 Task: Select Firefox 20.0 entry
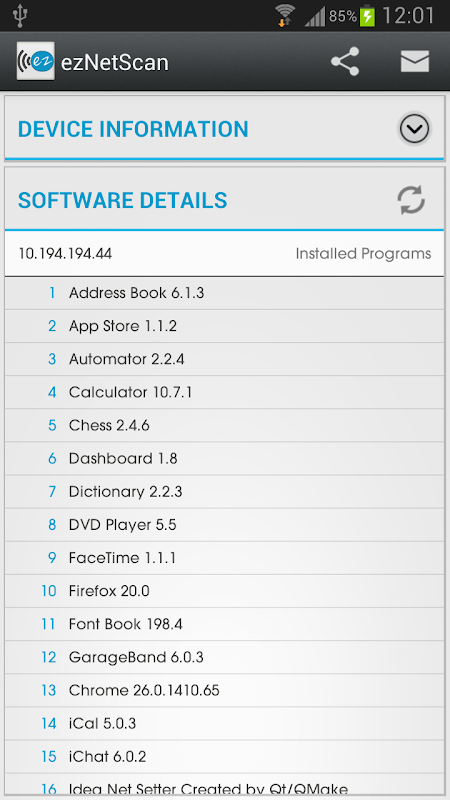click(x=224, y=591)
